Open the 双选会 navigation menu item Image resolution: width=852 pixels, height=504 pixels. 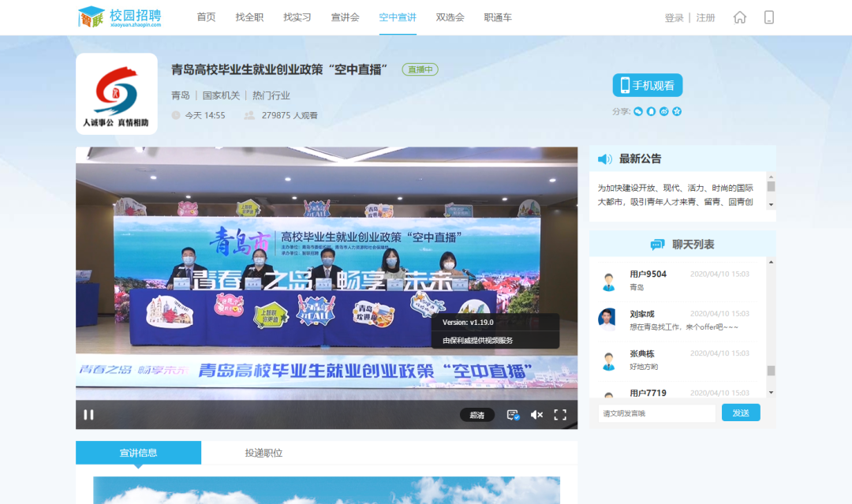450,17
